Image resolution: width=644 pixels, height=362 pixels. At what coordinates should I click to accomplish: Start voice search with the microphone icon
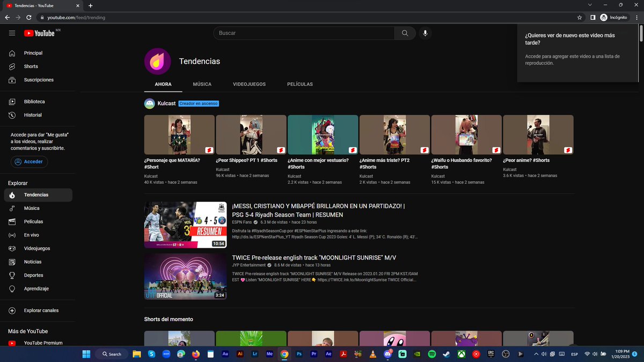click(x=425, y=33)
